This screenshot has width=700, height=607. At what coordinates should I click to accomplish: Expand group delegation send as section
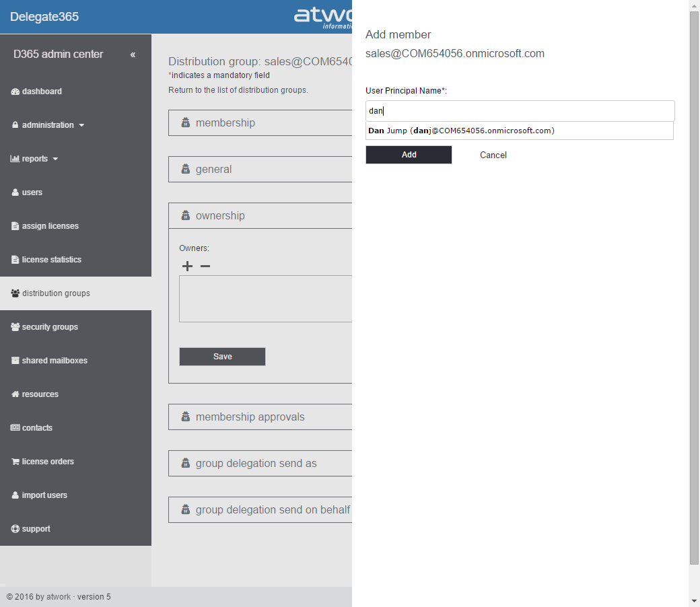tap(260, 463)
